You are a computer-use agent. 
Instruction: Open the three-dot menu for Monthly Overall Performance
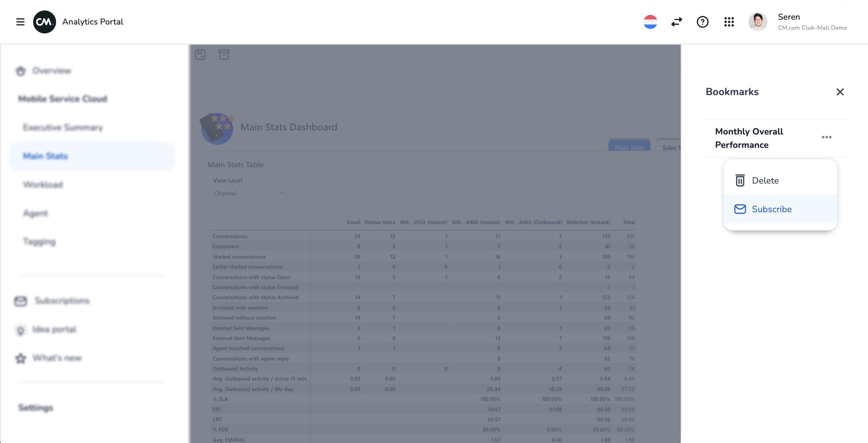coord(826,137)
